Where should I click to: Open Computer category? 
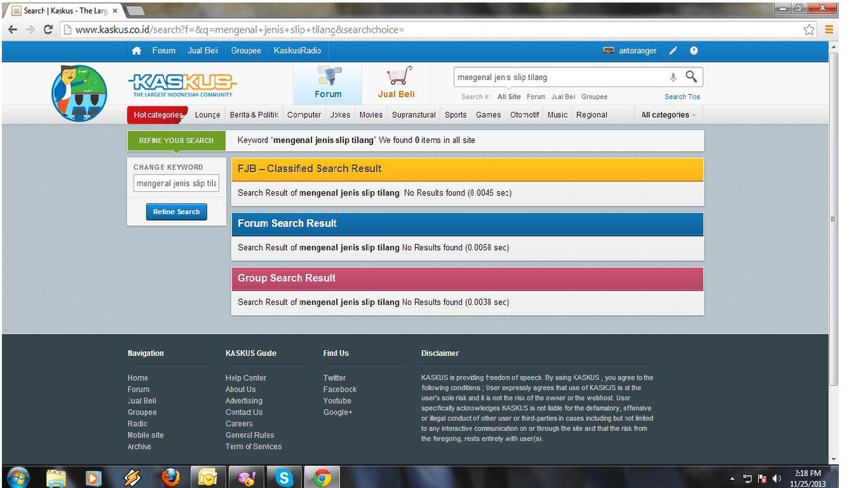click(304, 115)
